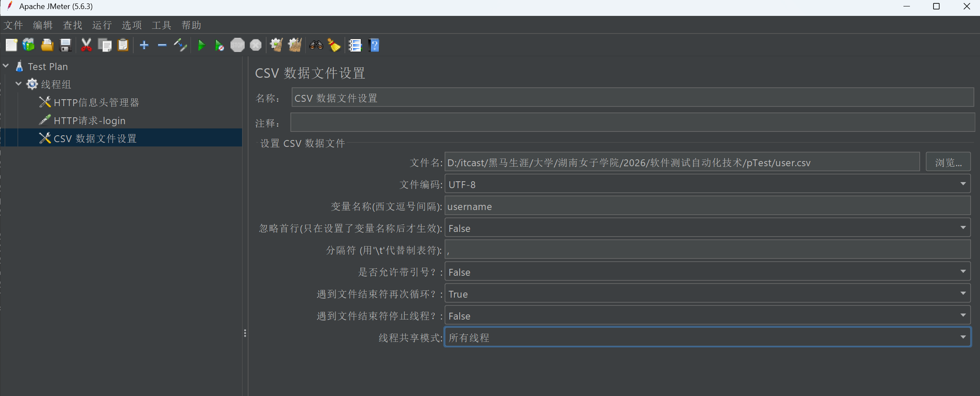Collapse the Test Plan tree node
Screen dimensions: 980x396
[x=6, y=66]
